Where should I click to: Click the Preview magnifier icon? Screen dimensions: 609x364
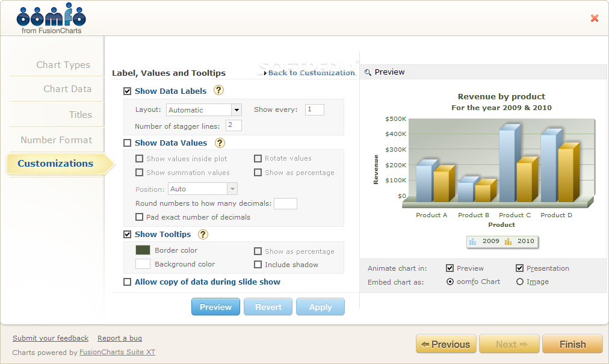click(x=368, y=72)
